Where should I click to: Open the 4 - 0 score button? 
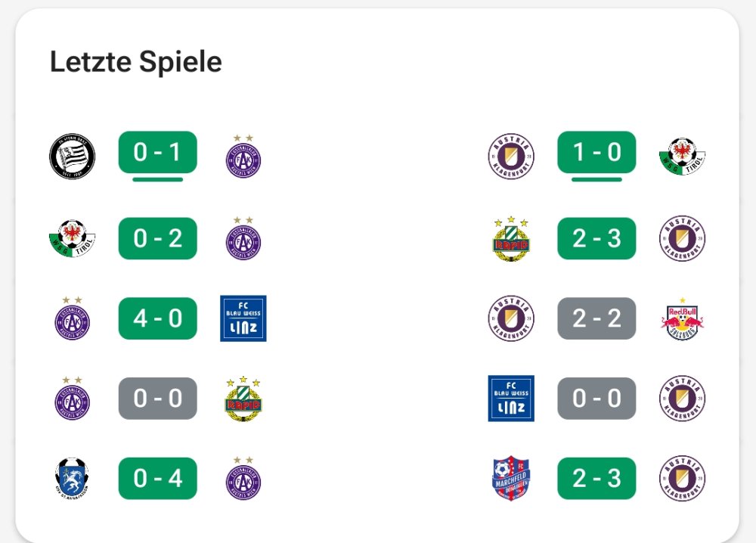pos(157,318)
